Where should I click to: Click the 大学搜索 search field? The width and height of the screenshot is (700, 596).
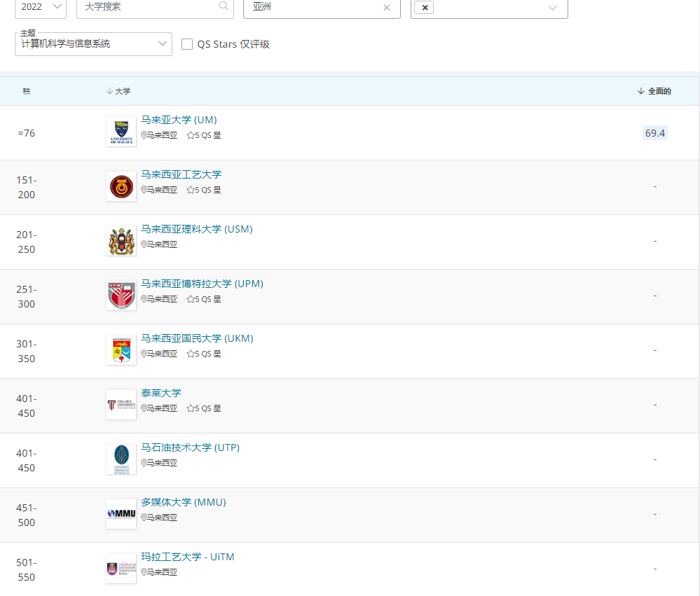pyautogui.click(x=147, y=7)
